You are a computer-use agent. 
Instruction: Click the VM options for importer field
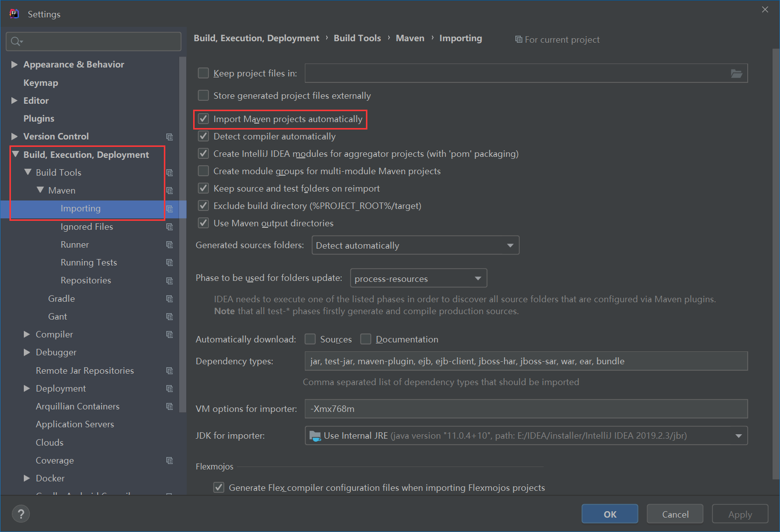click(526, 409)
